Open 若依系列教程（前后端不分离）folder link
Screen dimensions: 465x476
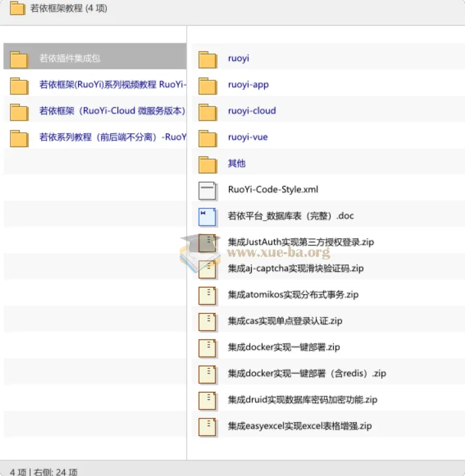point(113,137)
